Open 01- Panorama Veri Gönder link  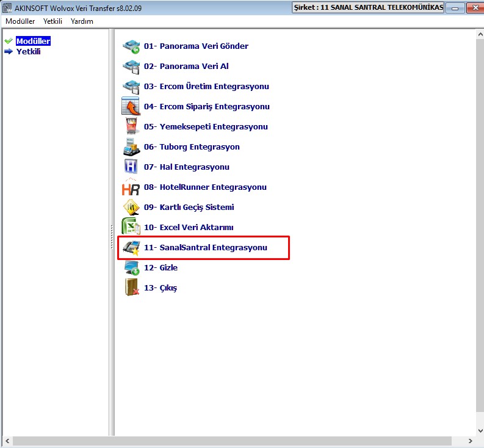tap(196, 46)
